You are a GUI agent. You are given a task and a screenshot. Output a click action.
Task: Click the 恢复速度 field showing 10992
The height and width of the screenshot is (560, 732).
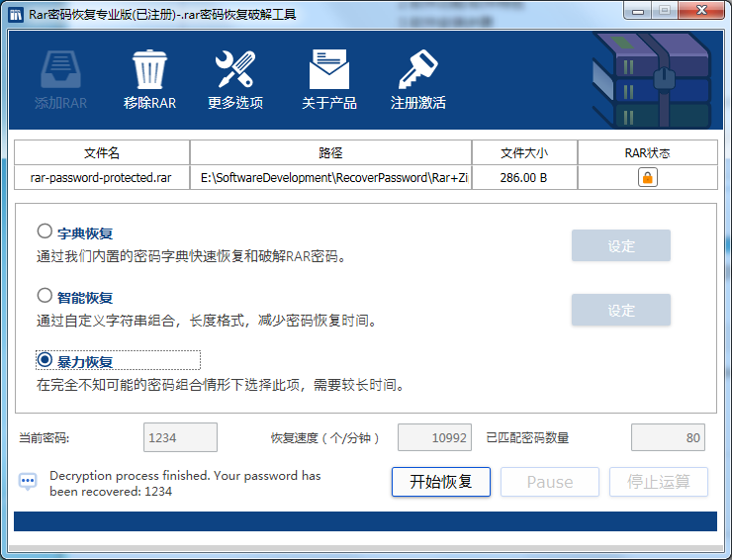pyautogui.click(x=434, y=437)
